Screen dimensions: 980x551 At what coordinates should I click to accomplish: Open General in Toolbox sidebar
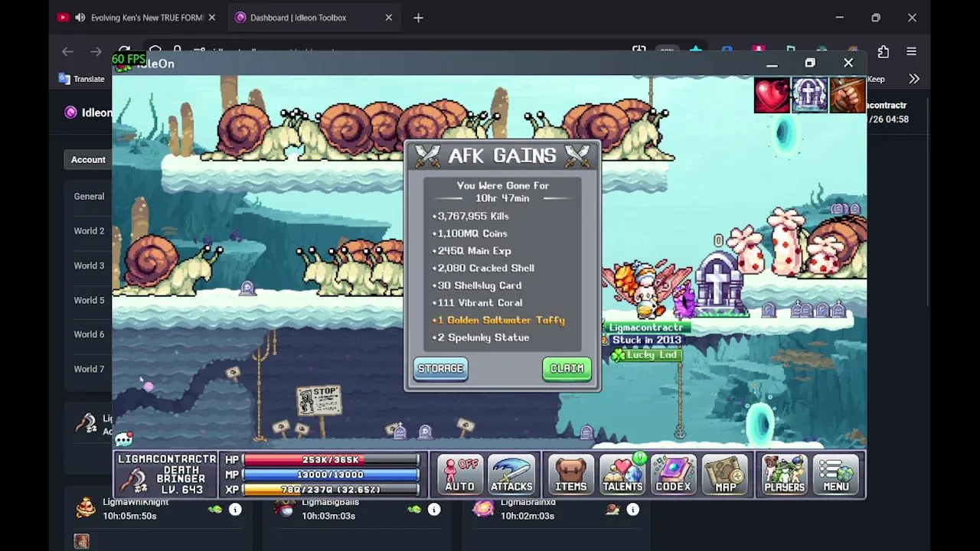click(x=89, y=197)
